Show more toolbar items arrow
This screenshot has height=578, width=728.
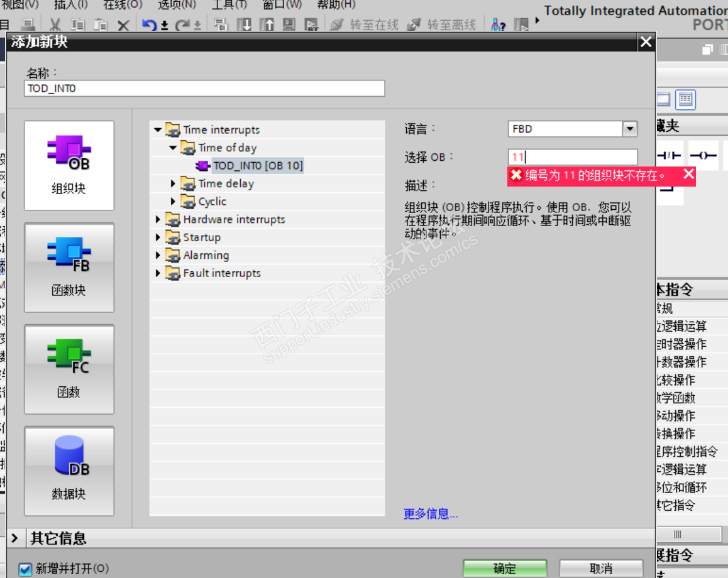pos(538,20)
